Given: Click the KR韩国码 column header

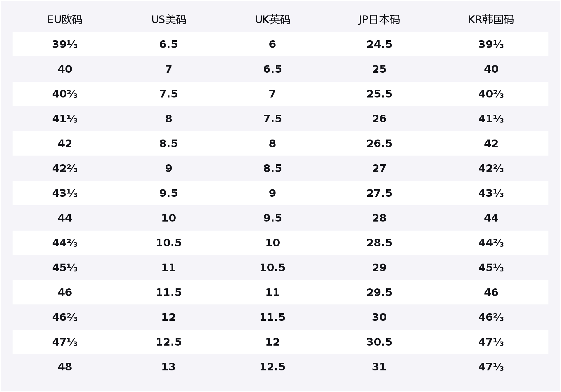Looking at the screenshot, I should 491,20.
